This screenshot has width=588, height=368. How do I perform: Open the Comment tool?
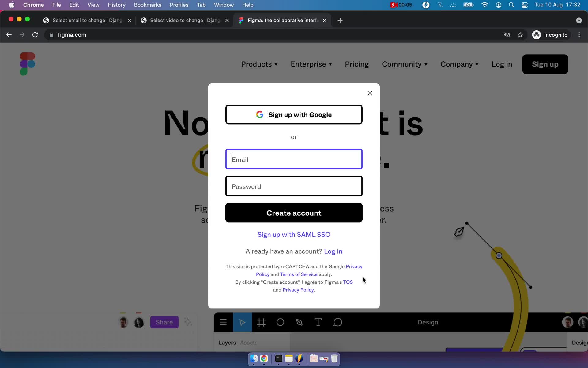(x=337, y=322)
